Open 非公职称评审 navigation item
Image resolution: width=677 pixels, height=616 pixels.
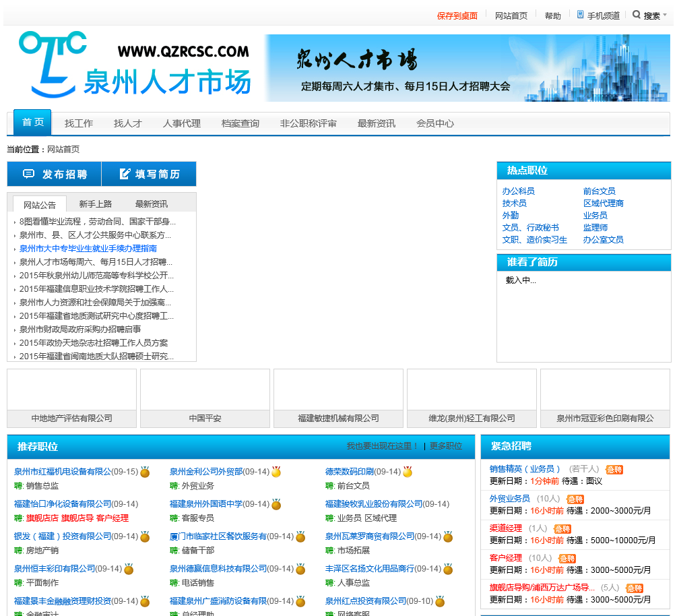click(309, 123)
